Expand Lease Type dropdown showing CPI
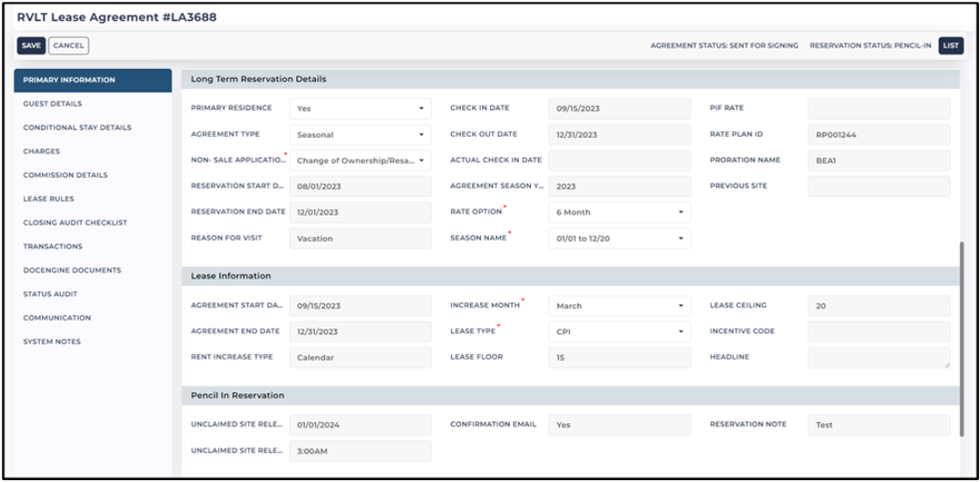This screenshot has width=980, height=482. [620, 332]
